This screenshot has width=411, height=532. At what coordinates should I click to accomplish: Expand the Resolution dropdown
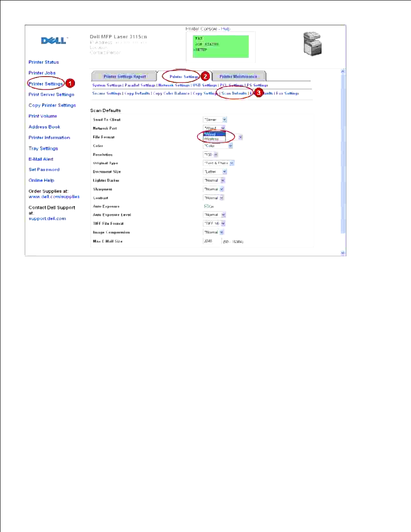click(211, 155)
